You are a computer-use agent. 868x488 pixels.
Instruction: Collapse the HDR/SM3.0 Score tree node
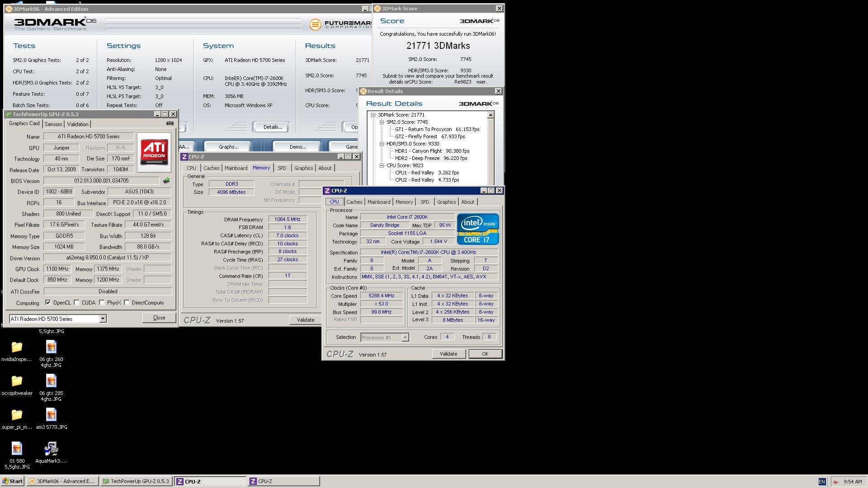tap(382, 144)
